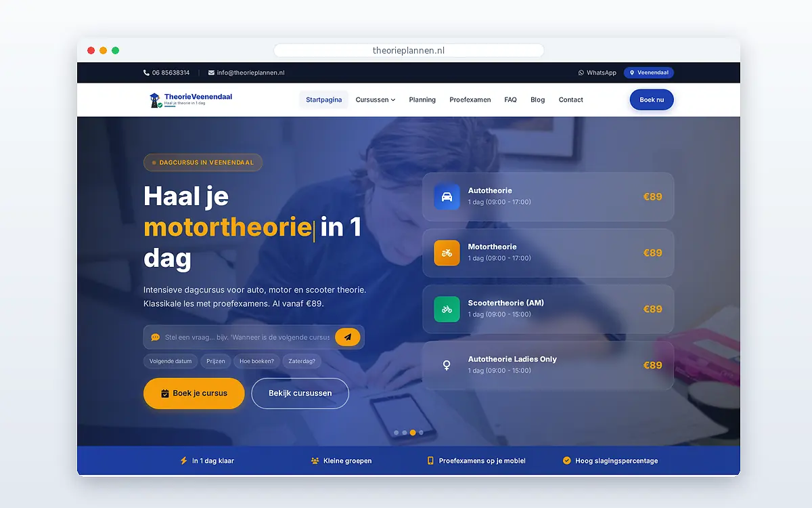Screen dimensions: 812x508
Task: Click the people icon beside Kleine groepen
Action: pyautogui.click(x=315, y=461)
